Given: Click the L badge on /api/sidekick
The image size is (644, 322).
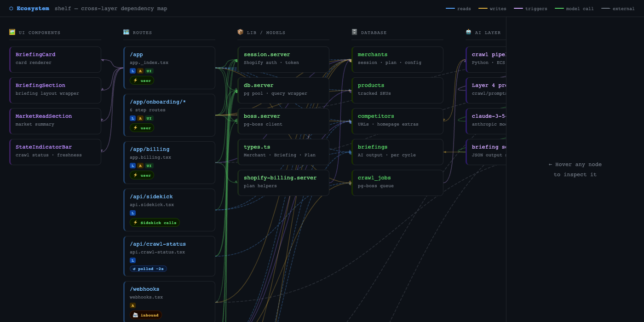Looking at the screenshot, I should click(132, 213).
